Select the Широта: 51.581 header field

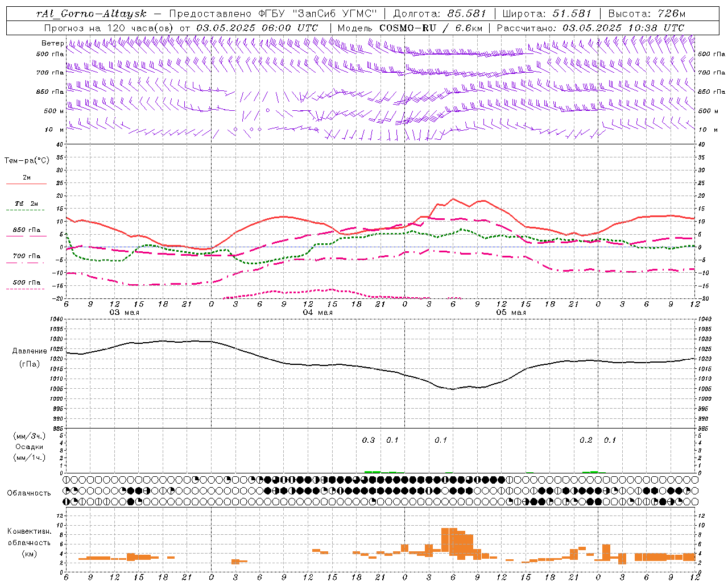[x=547, y=14]
